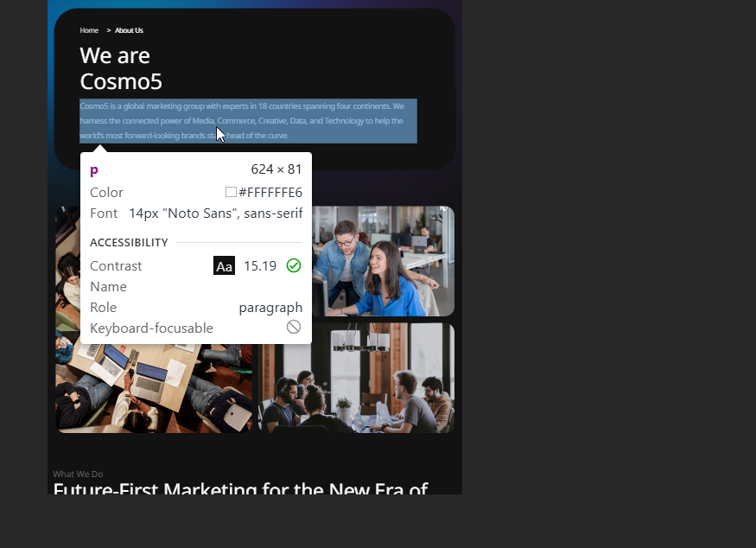
Task: Click the not keyboard-focusable icon
Action: click(294, 327)
